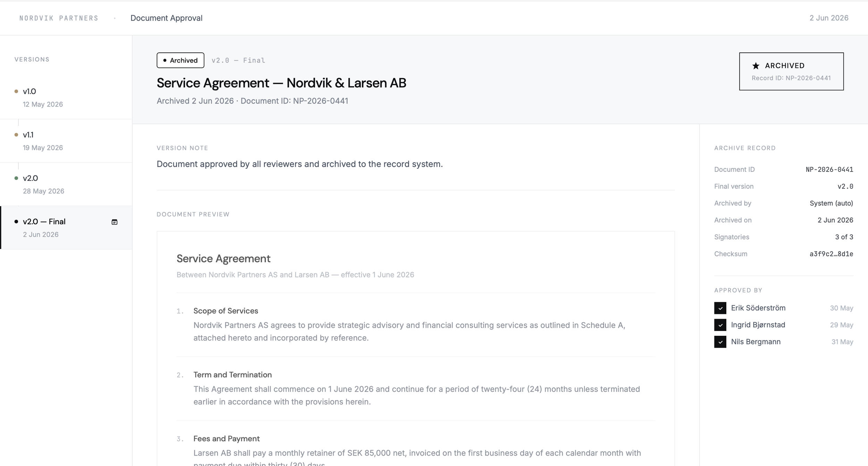Go to Nordvik Partners home link
The width and height of the screenshot is (868, 466).
click(59, 18)
